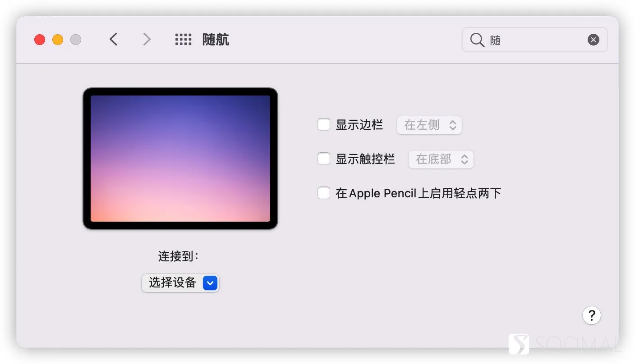The height and width of the screenshot is (364, 635).
Task: Click blue chevron beside 选择设备
Action: [x=210, y=283]
